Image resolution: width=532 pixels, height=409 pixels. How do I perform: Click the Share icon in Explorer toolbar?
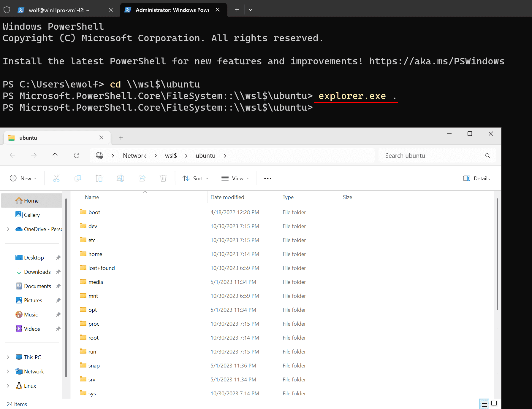142,178
